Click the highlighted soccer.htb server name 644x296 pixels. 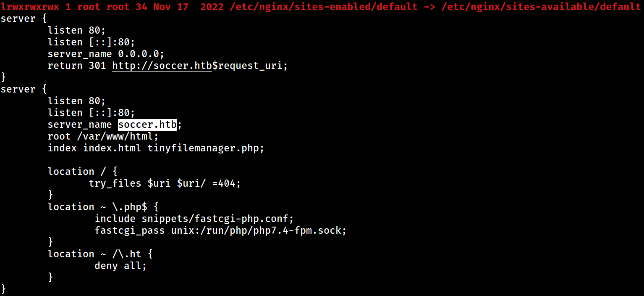147,124
